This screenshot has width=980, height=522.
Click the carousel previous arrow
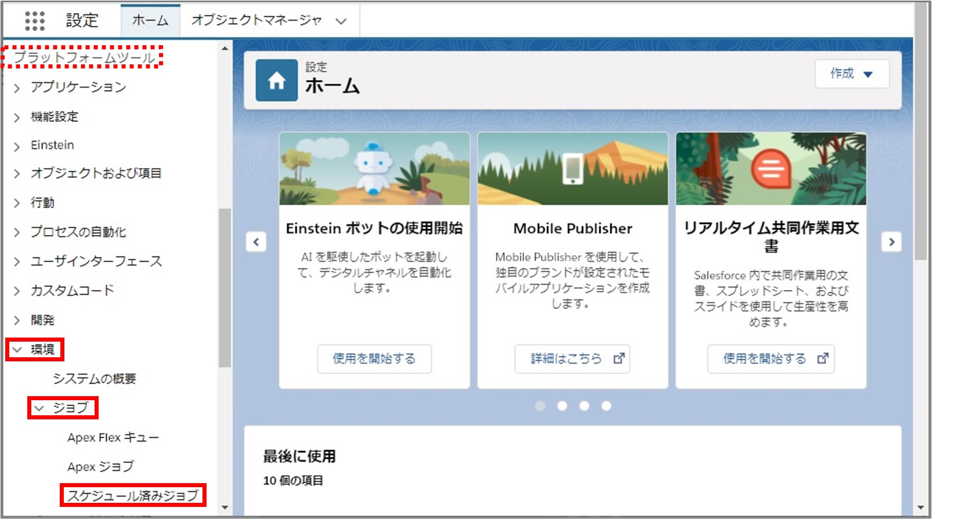click(x=256, y=242)
